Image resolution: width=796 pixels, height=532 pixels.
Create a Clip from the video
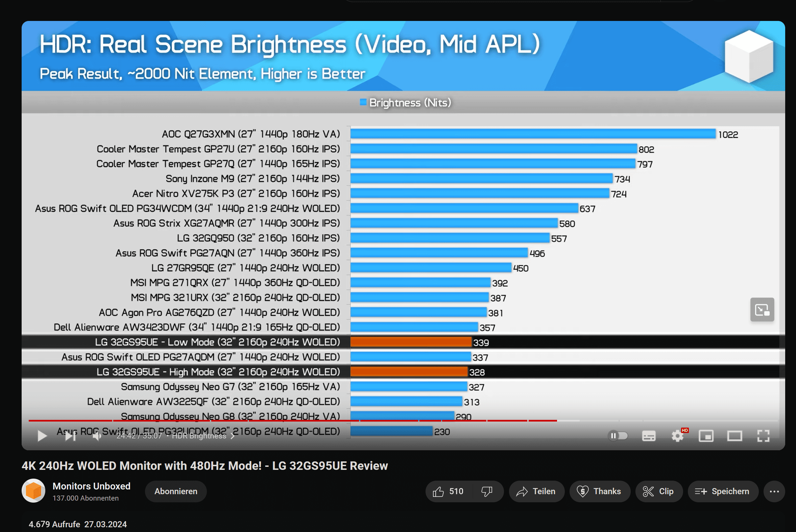[658, 491]
